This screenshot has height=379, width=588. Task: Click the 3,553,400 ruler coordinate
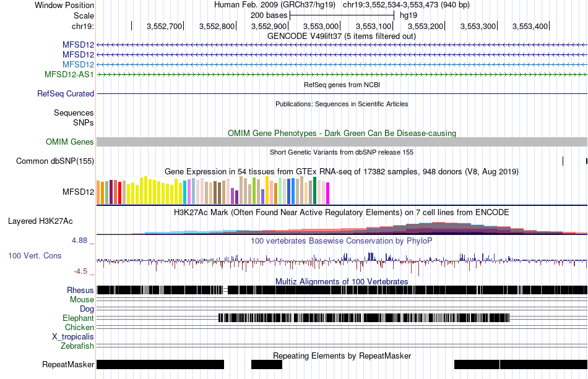[x=530, y=26]
